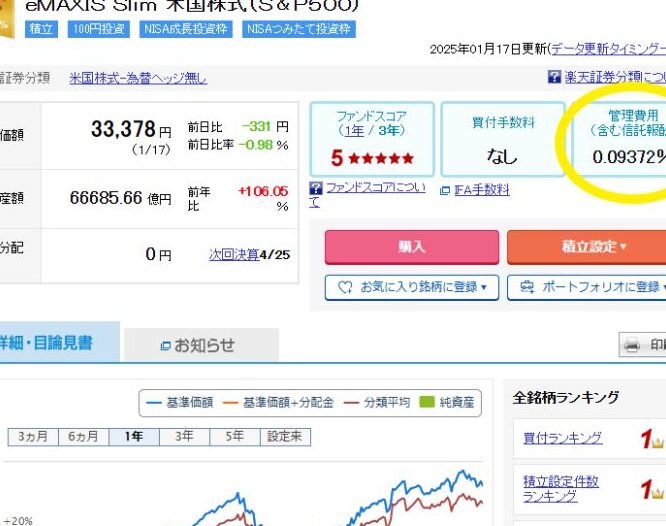Open the 積立設定件数ランキング link
The height and width of the screenshot is (526, 666).
[561, 489]
